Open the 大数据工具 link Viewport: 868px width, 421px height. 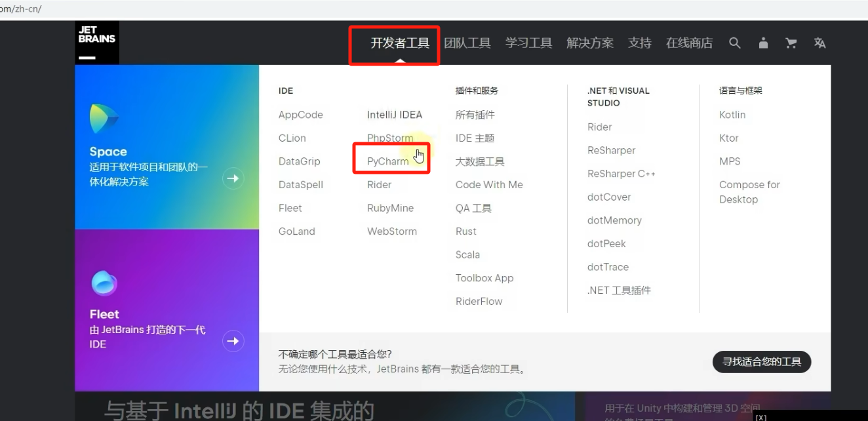coord(480,161)
